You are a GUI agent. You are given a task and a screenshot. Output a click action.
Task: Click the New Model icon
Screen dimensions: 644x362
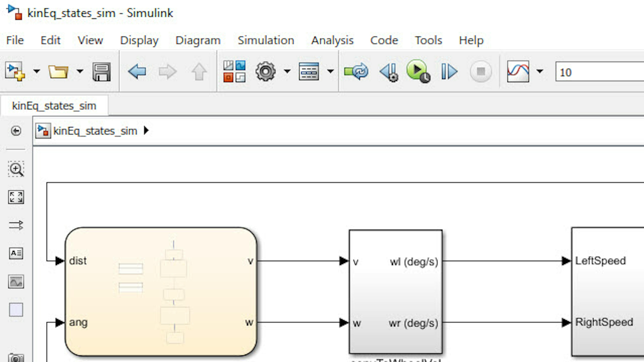(15, 71)
